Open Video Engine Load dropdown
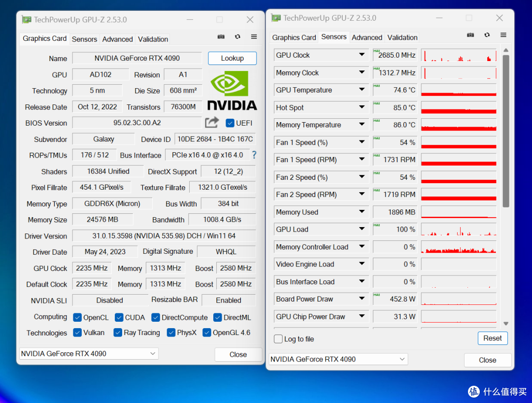 point(362,264)
